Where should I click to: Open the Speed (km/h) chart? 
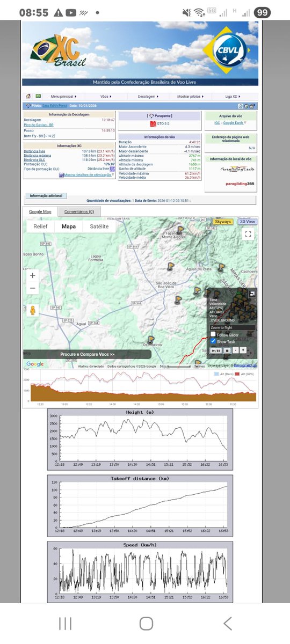(x=140, y=572)
